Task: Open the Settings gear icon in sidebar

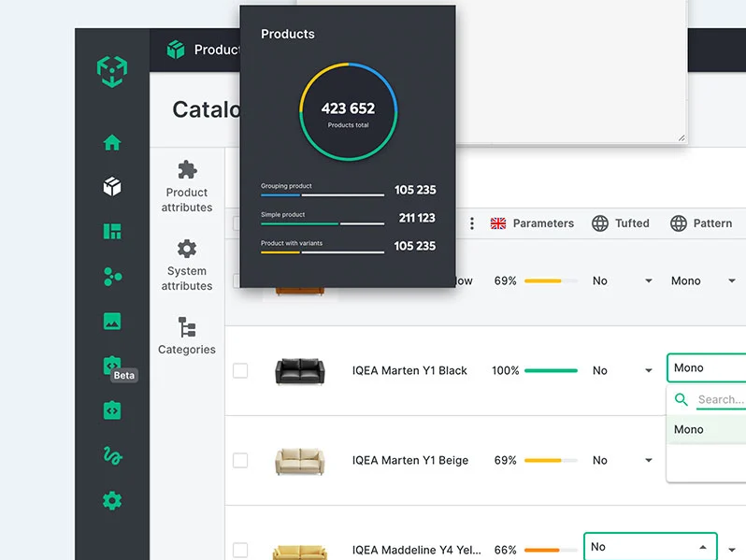Action: pos(112,501)
